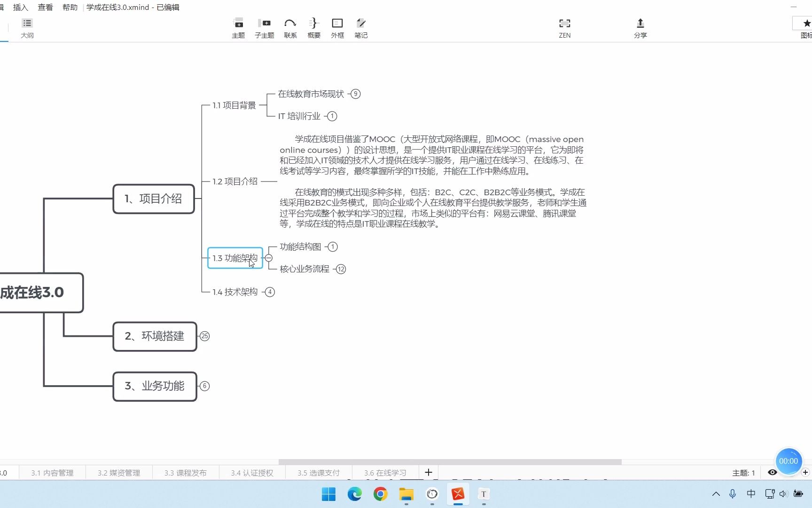Switch to the 3.5 选课支付 sheet tab
The image size is (812, 508).
point(319,473)
